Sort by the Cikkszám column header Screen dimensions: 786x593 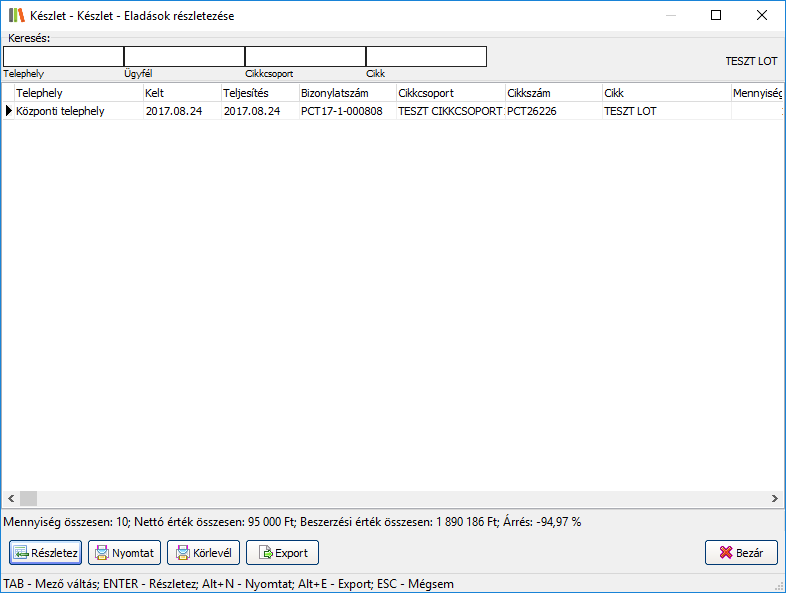(x=552, y=93)
